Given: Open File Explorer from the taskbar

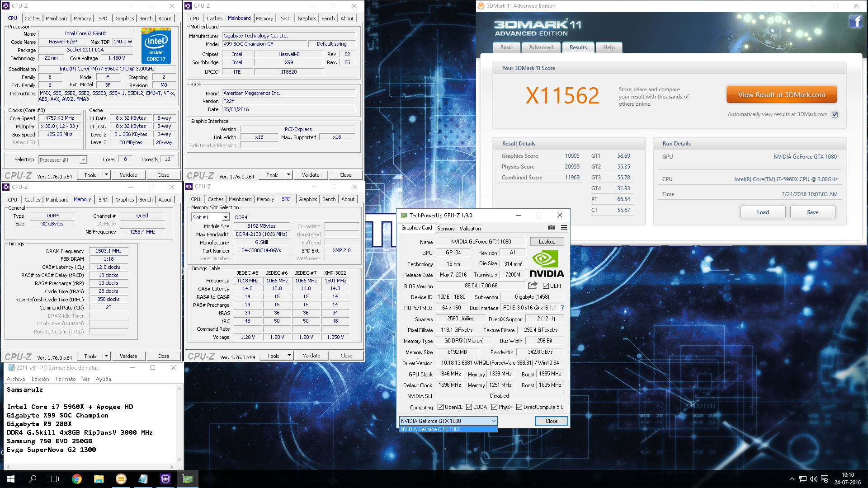Looking at the screenshot, I should pyautogui.click(x=99, y=479).
